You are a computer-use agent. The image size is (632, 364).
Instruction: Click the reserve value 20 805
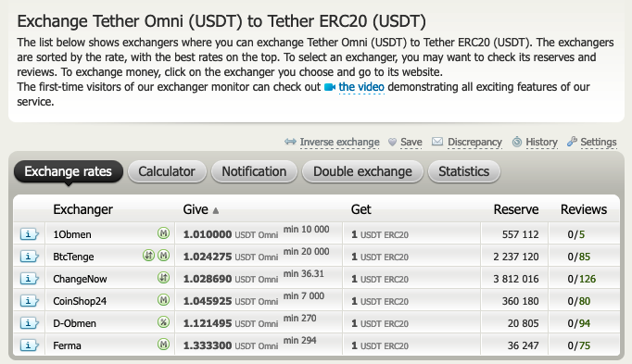coord(524,323)
